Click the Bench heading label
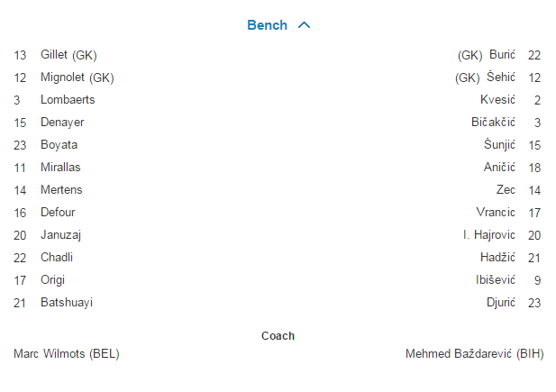Screen dimensions: 556x392 tap(267, 25)
